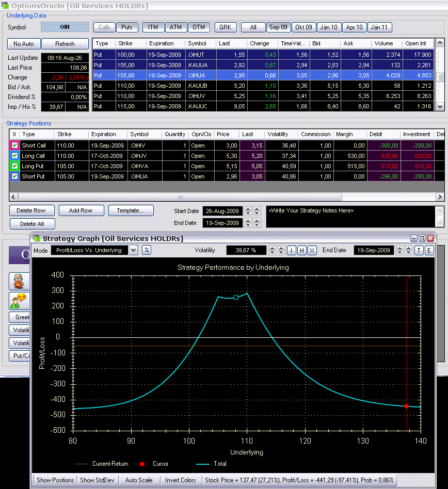Click the Add Row button

[x=82, y=210]
